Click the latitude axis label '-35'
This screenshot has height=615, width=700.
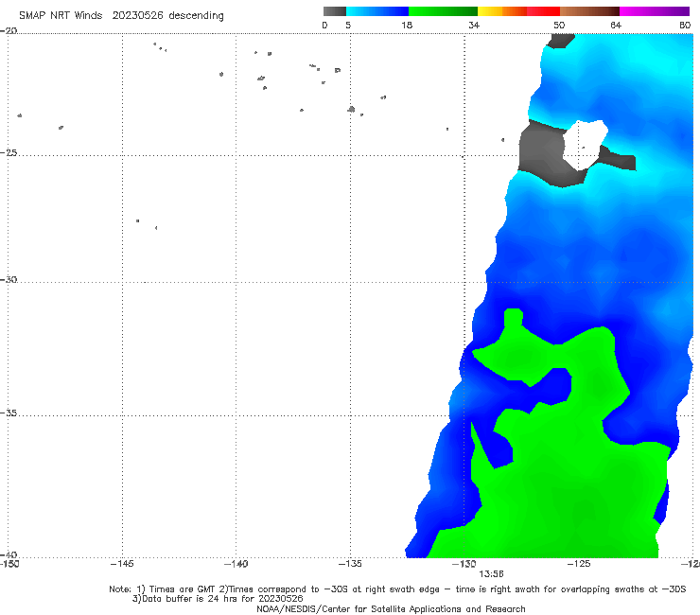click(x=9, y=413)
